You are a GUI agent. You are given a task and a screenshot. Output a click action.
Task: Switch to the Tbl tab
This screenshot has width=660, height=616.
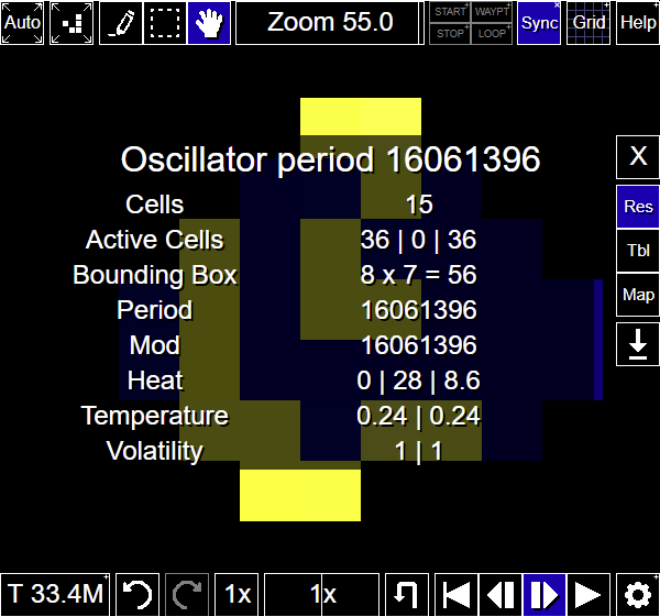638,251
